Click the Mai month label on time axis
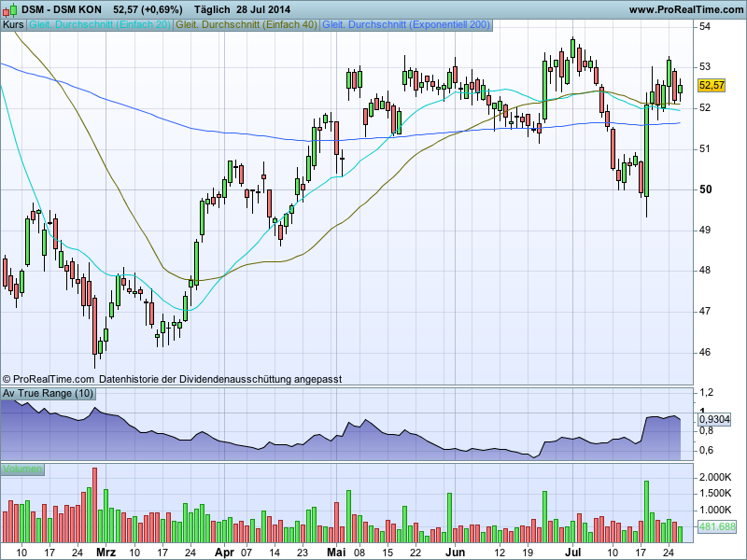Viewport: 747px width, 560px height. pyautogui.click(x=336, y=553)
